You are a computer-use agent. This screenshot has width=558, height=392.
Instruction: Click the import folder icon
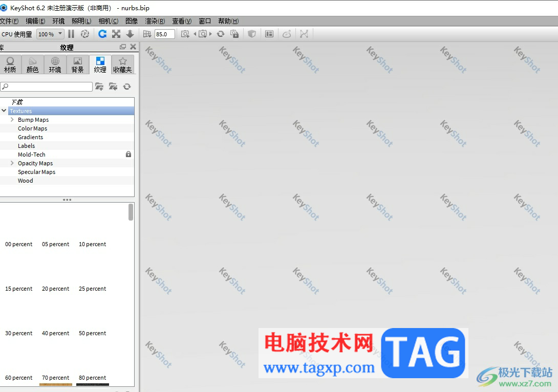[x=113, y=86]
